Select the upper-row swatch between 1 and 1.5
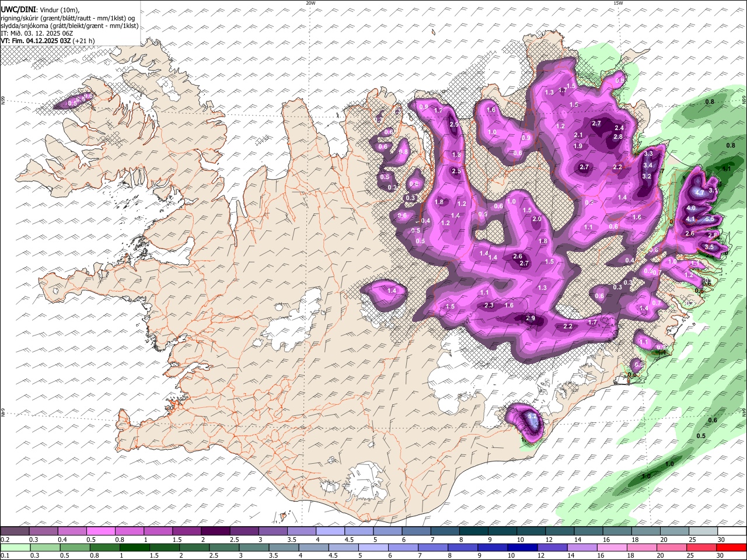The height and width of the screenshot is (560, 747). (158, 531)
